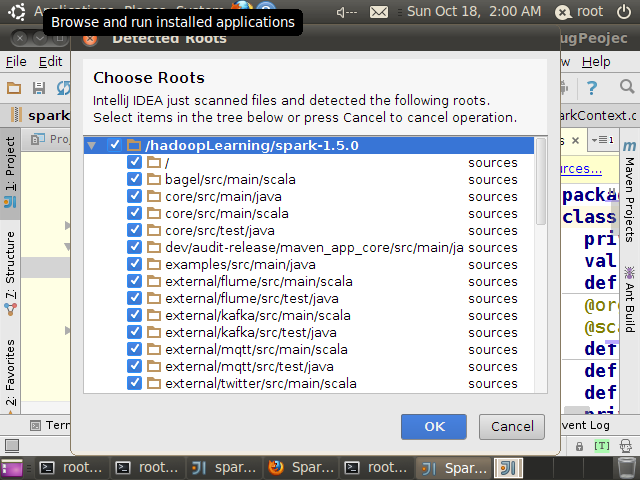This screenshot has height=480, width=640.
Task: Click the lock icon in the status bar
Action: coord(579,446)
